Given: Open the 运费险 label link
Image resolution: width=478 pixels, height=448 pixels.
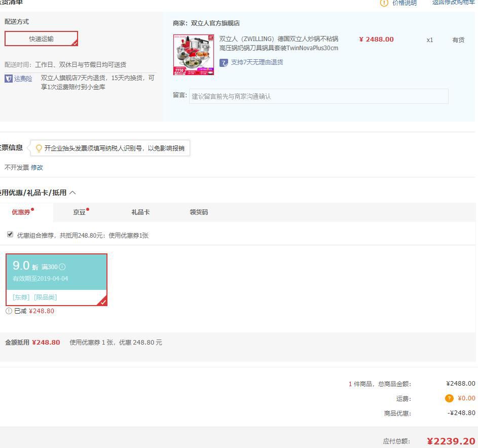Looking at the screenshot, I should click(23, 79).
